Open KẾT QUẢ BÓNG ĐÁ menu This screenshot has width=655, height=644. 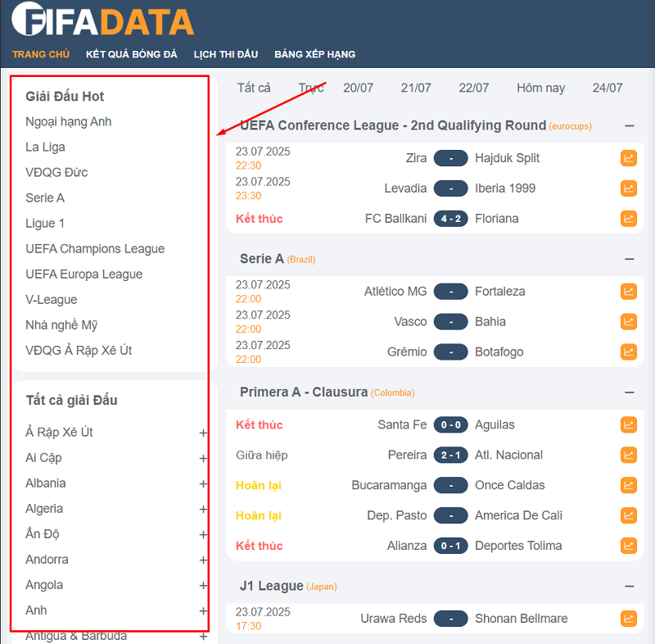click(x=132, y=54)
